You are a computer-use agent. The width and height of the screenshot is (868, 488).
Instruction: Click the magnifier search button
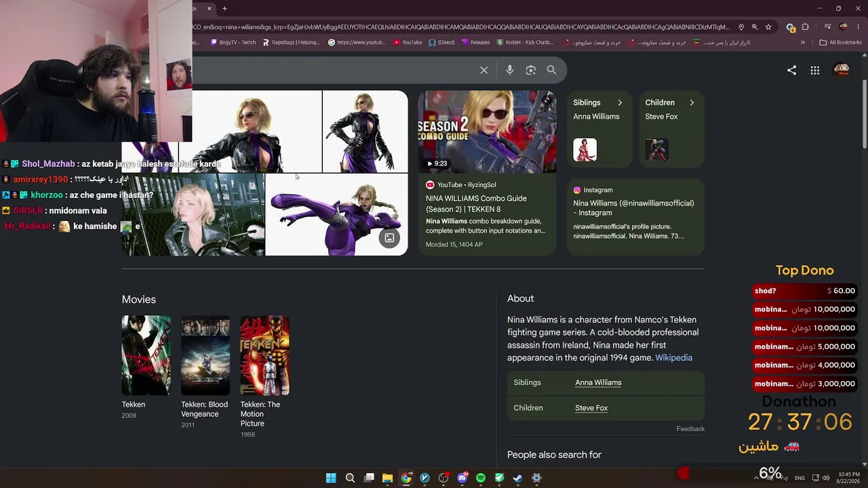[551, 70]
